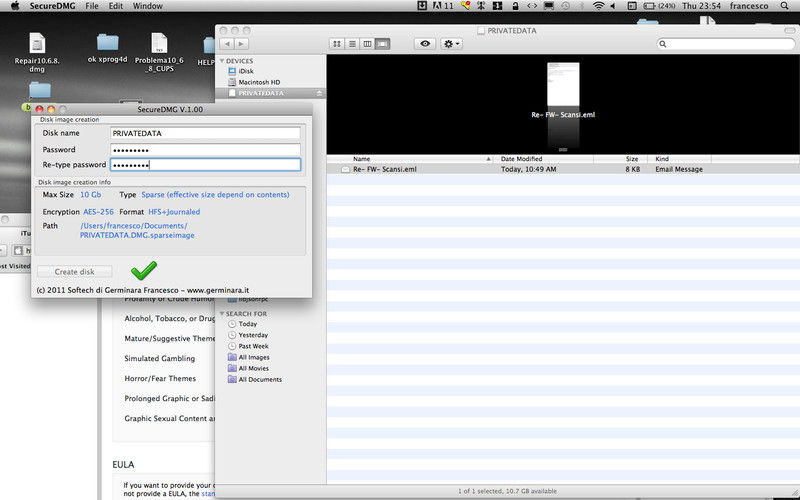Select Today saved search
Viewport: 800px width, 500px height.
(x=247, y=324)
